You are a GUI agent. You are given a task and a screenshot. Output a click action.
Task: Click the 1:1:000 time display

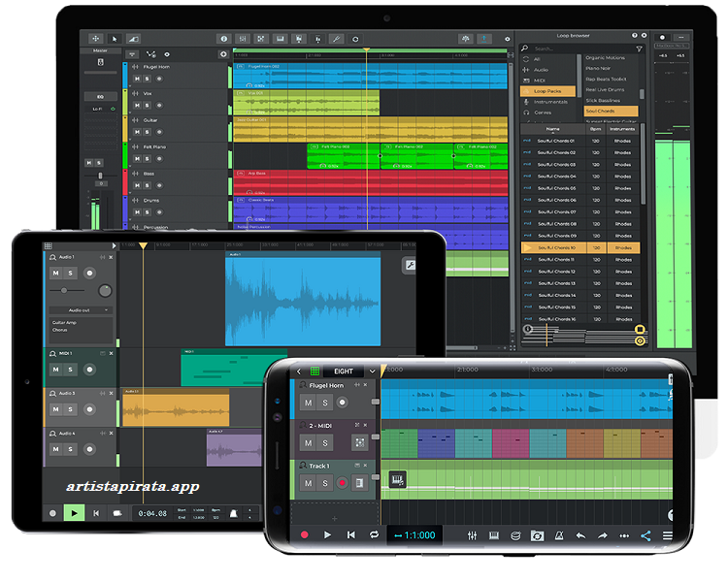[414, 535]
